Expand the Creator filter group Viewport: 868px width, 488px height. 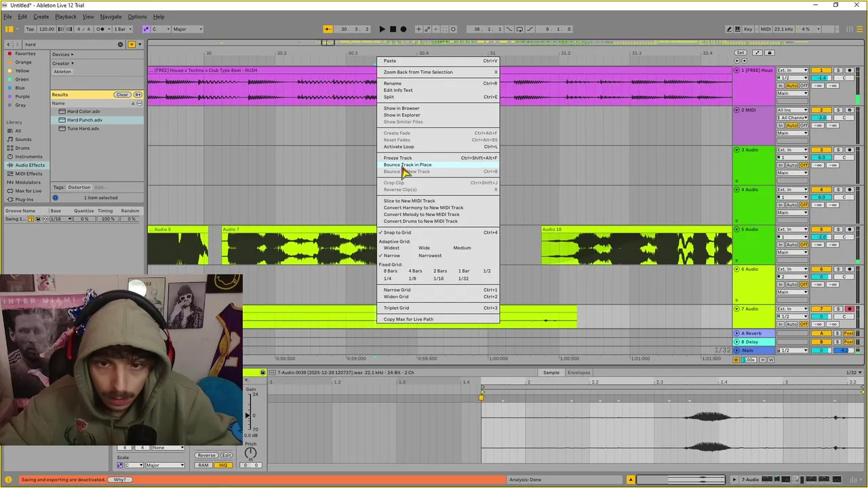pyautogui.click(x=62, y=63)
